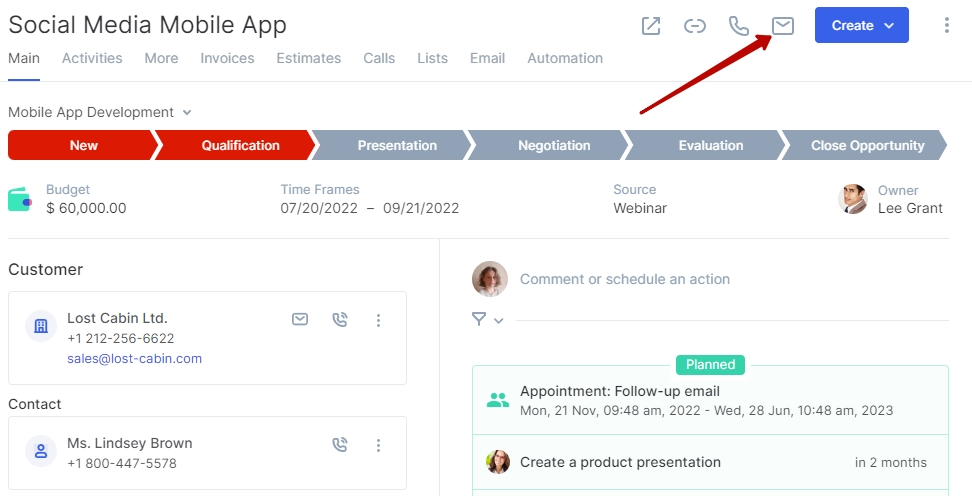Select the New pipeline stage

pos(83,145)
